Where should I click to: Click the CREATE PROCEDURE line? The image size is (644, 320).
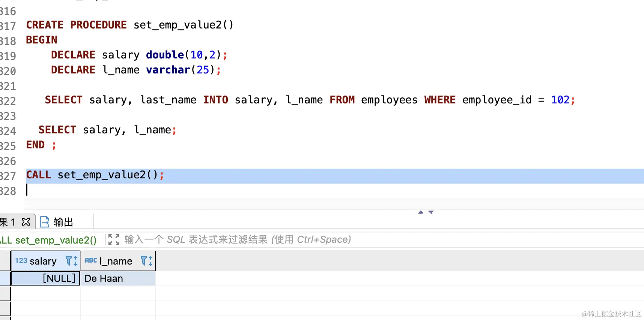point(130,25)
